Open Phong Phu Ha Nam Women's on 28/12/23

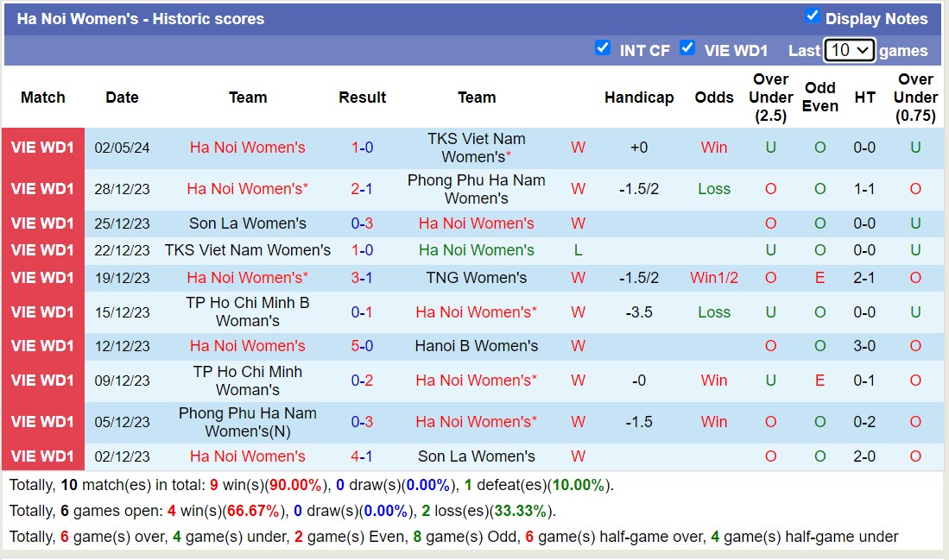coord(476,189)
